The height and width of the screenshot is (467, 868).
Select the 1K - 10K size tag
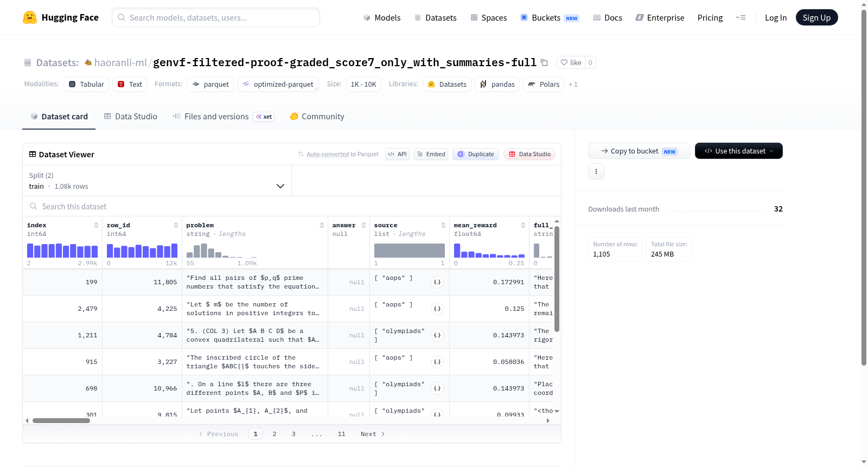(x=363, y=84)
